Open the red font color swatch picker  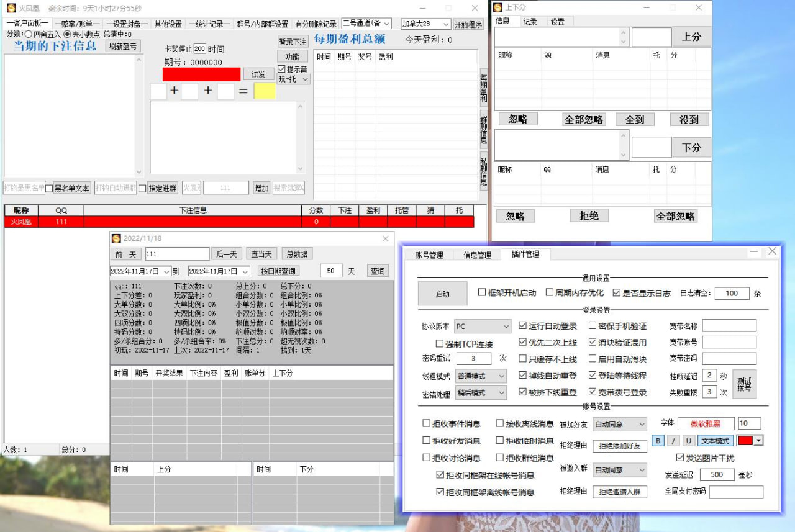[749, 441]
